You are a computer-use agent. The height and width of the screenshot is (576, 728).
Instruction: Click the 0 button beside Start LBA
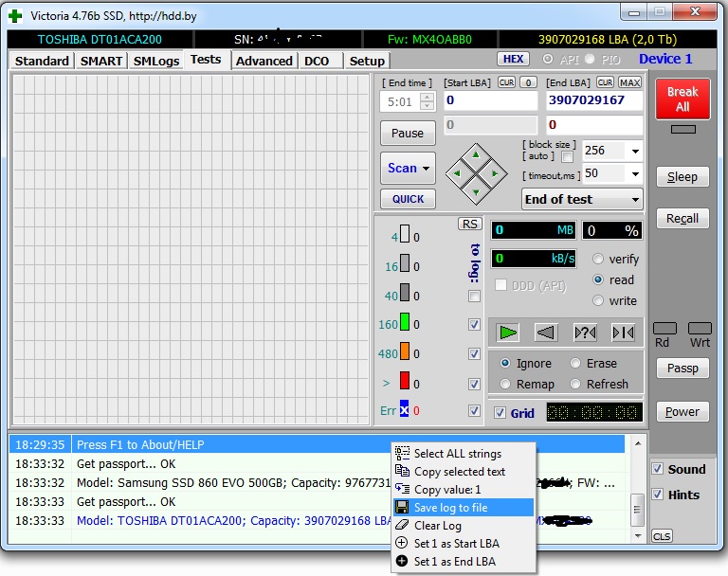(528, 82)
